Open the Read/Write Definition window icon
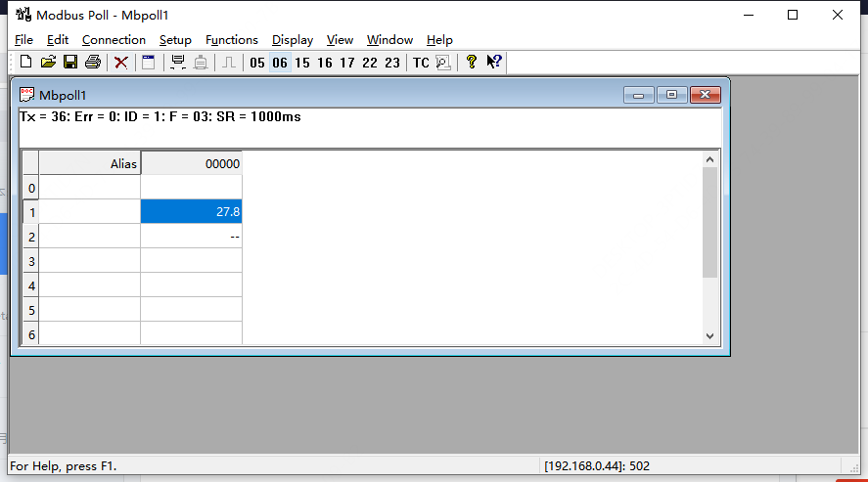868x482 pixels. 149,62
